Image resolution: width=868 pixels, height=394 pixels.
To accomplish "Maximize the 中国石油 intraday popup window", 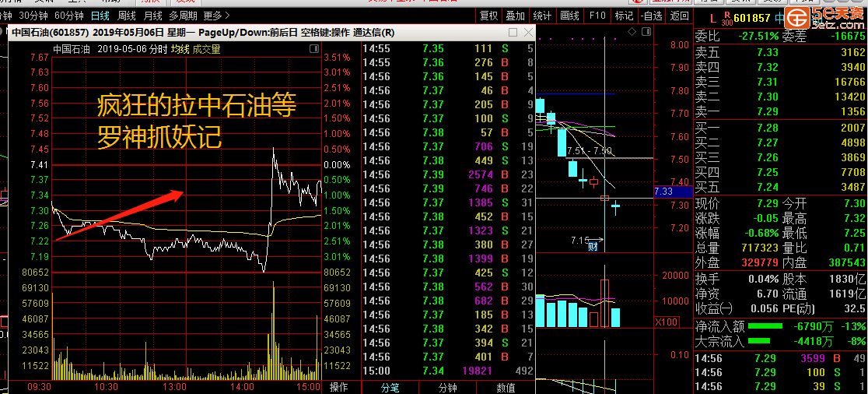I will click(513, 32).
